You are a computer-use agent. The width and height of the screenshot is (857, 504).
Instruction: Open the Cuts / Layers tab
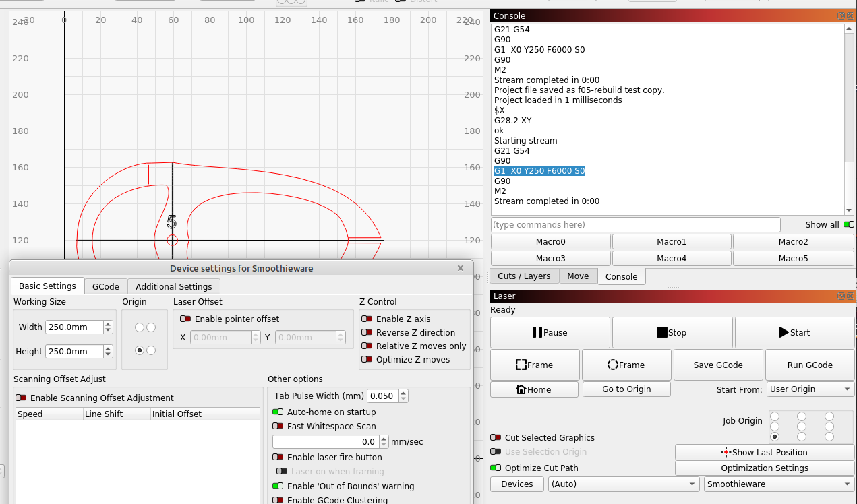524,276
